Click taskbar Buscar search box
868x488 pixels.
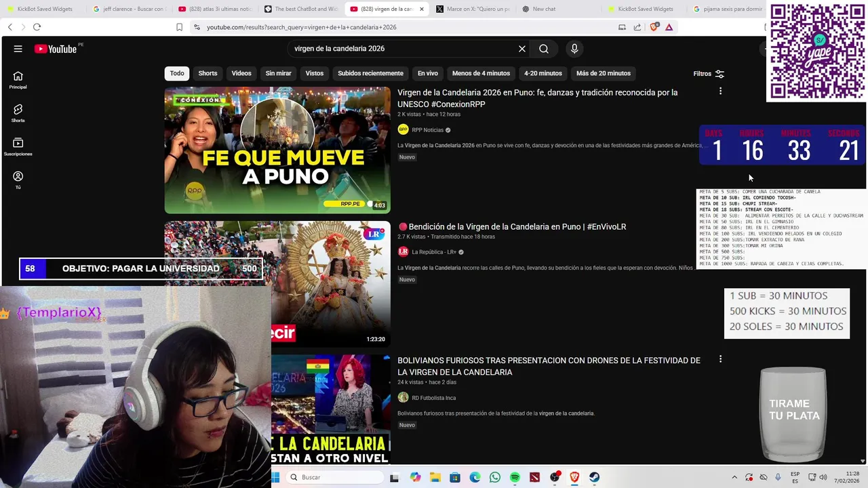click(x=334, y=477)
